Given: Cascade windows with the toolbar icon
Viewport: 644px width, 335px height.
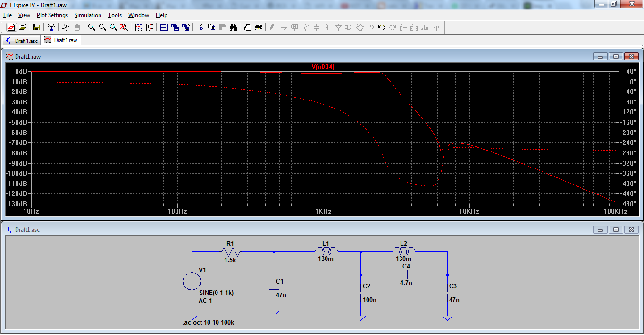Looking at the screenshot, I should click(x=175, y=27).
